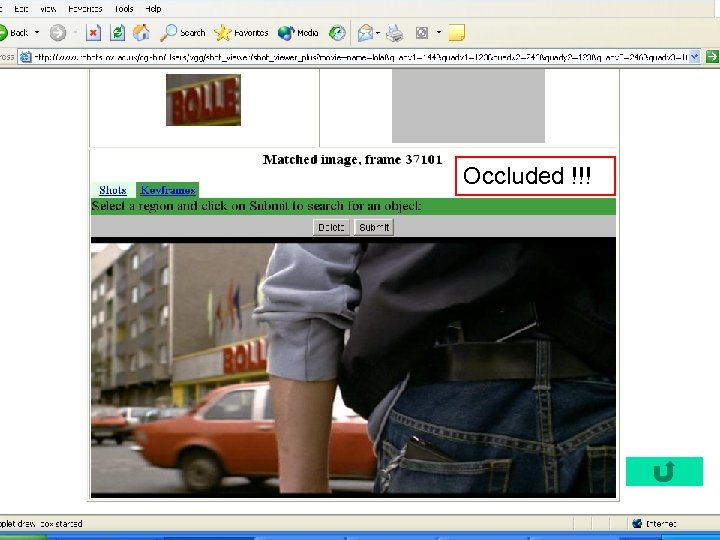Click the 'Matched image, frame 37101' heading
This screenshot has width=720, height=540.
coord(352,160)
